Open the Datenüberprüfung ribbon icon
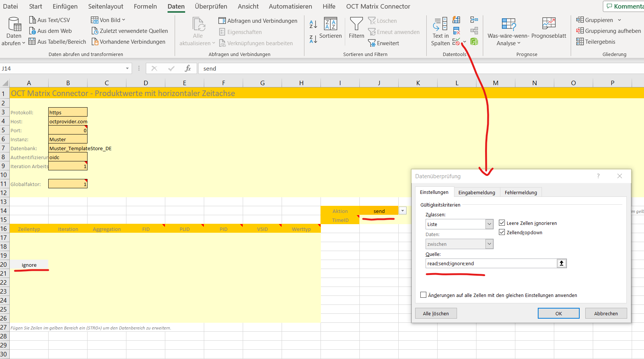The image size is (644, 359). coord(456,42)
